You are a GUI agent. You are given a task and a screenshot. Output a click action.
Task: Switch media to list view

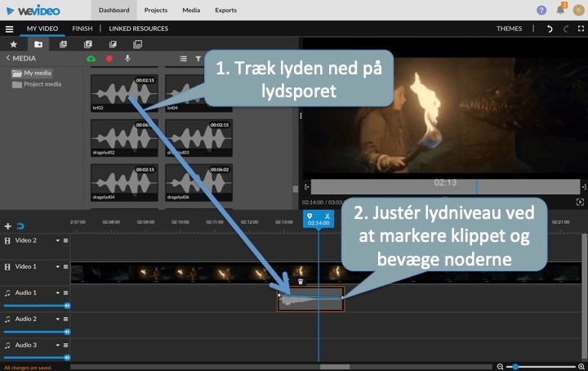tap(183, 59)
